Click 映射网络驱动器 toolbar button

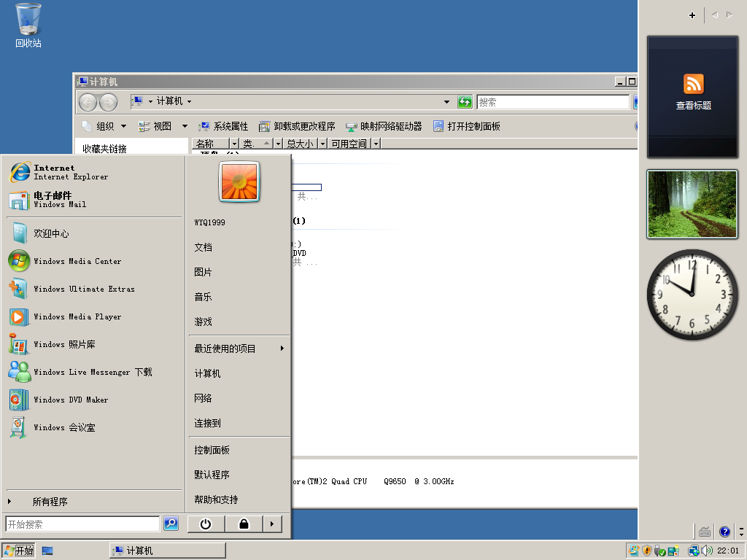coord(384,126)
